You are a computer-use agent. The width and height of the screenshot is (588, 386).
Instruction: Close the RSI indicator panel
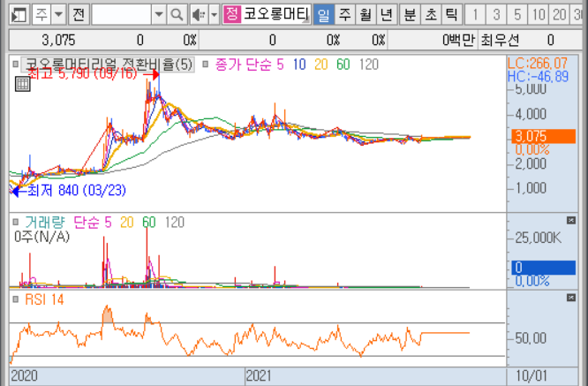[570, 298]
